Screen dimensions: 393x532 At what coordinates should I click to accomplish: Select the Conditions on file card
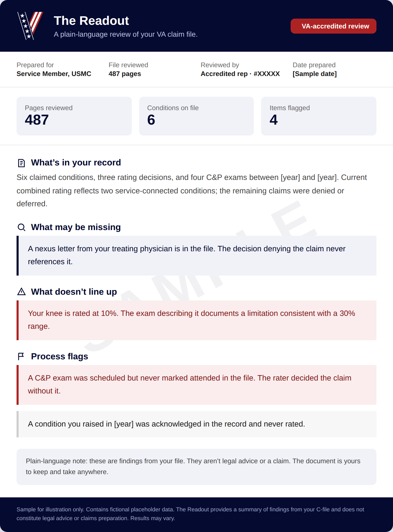(196, 116)
